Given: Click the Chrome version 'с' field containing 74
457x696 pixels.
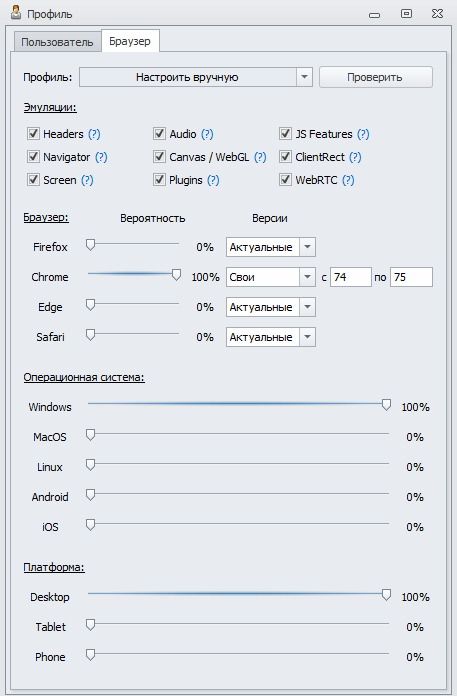Looking at the screenshot, I should click(x=351, y=277).
